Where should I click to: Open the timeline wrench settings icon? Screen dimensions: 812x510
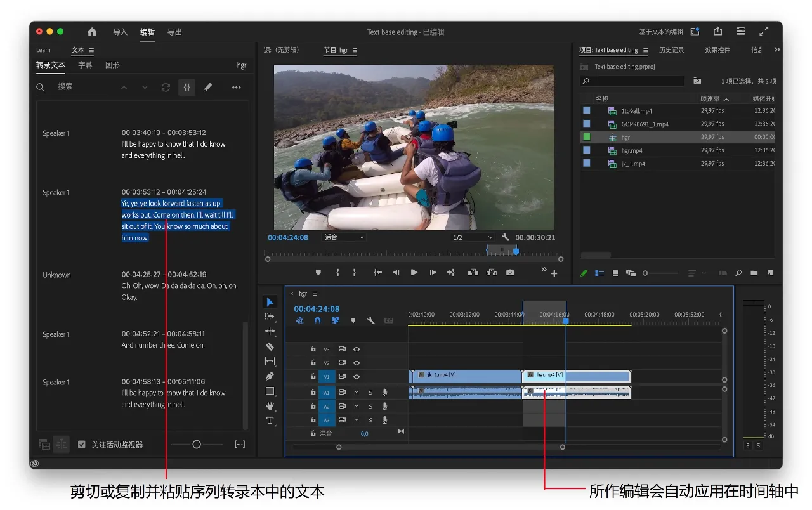(x=370, y=320)
